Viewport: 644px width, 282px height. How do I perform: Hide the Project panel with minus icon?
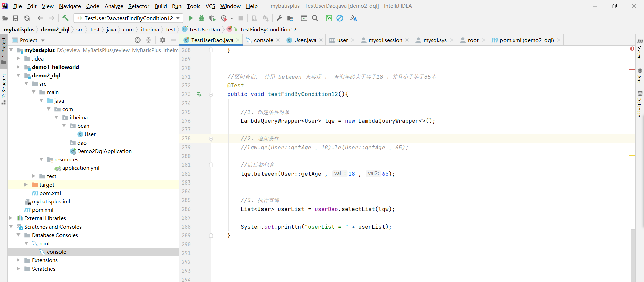point(173,40)
